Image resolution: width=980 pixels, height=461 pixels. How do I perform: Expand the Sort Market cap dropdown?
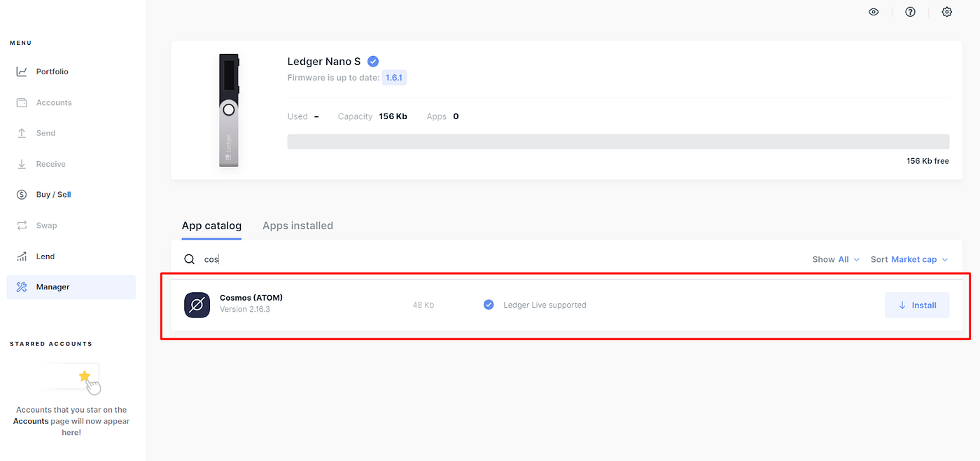click(x=909, y=259)
